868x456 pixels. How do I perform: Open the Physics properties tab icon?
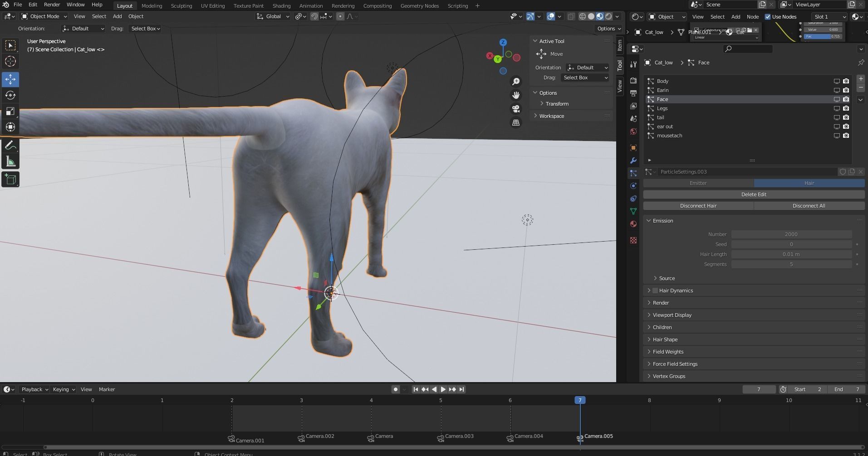[x=633, y=186]
